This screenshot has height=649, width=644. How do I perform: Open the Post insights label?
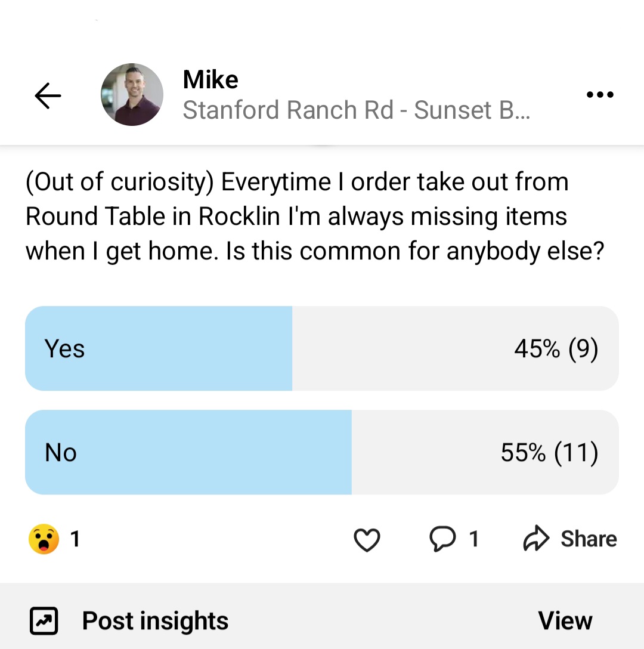(x=155, y=621)
